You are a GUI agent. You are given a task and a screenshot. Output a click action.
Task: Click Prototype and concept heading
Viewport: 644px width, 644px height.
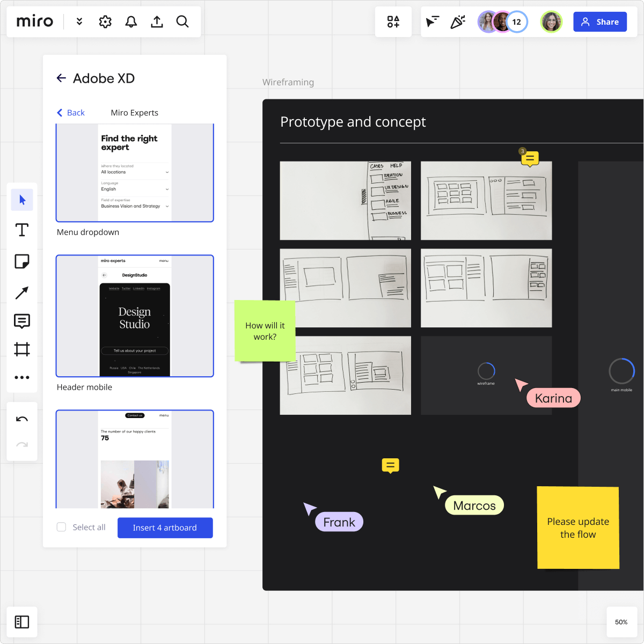[x=353, y=122]
